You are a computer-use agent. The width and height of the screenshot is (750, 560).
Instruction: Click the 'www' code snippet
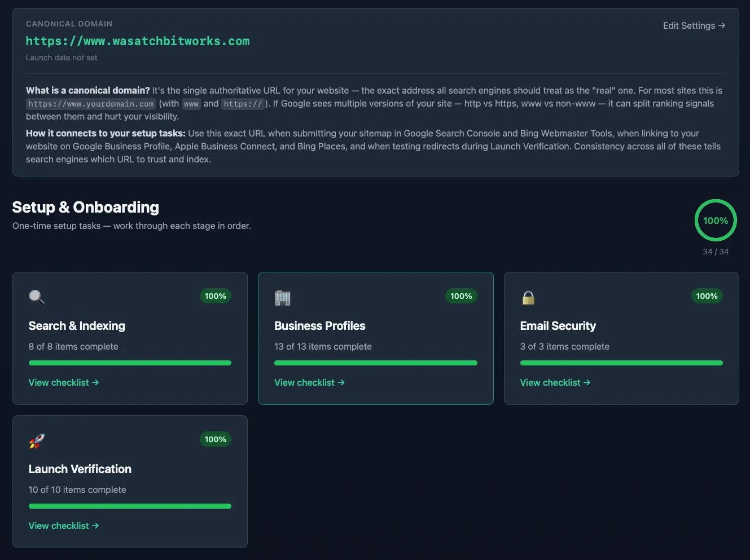point(191,104)
